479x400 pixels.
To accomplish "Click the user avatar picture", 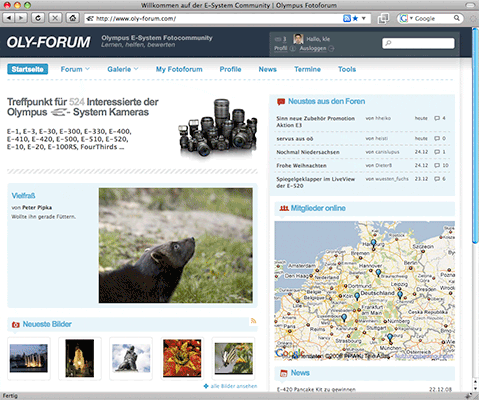I will point(298,39).
